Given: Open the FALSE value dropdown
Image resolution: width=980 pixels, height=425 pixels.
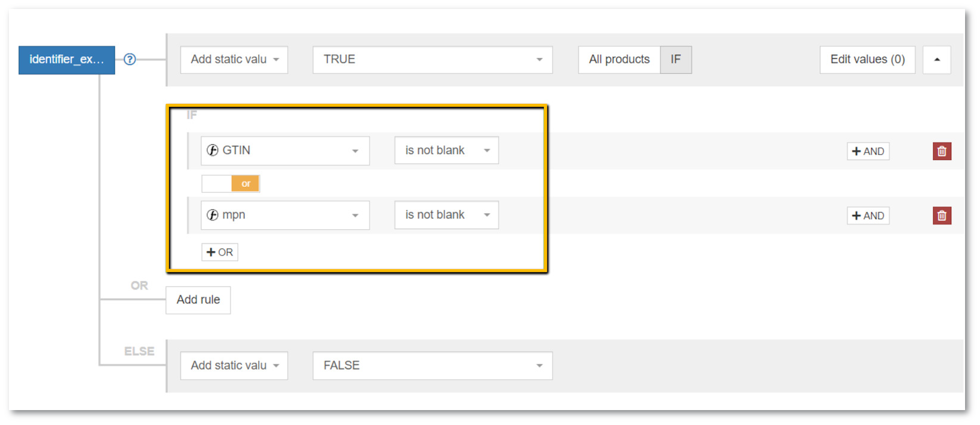Looking at the screenshot, I should 432,366.
